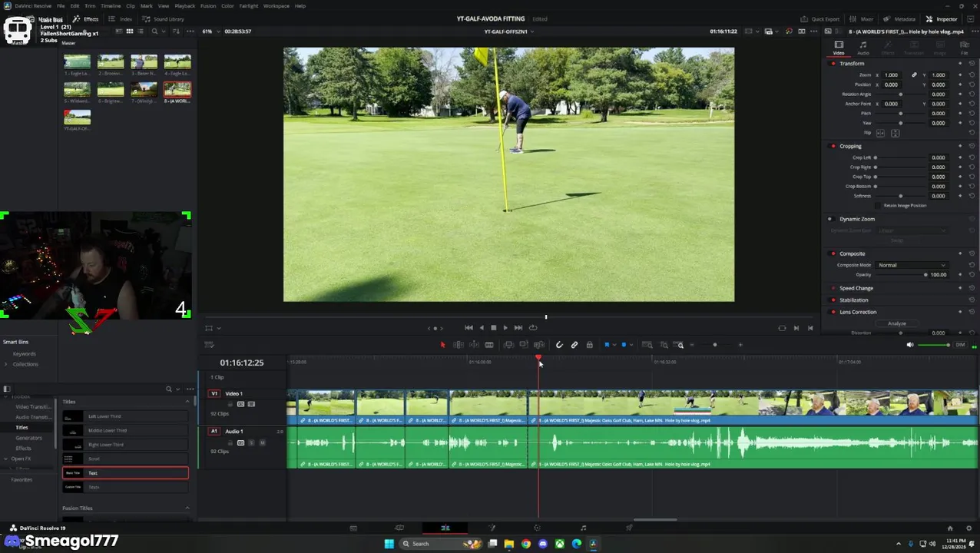980x553 pixels.
Task: Disable the Transform section toggle
Action: (x=833, y=64)
